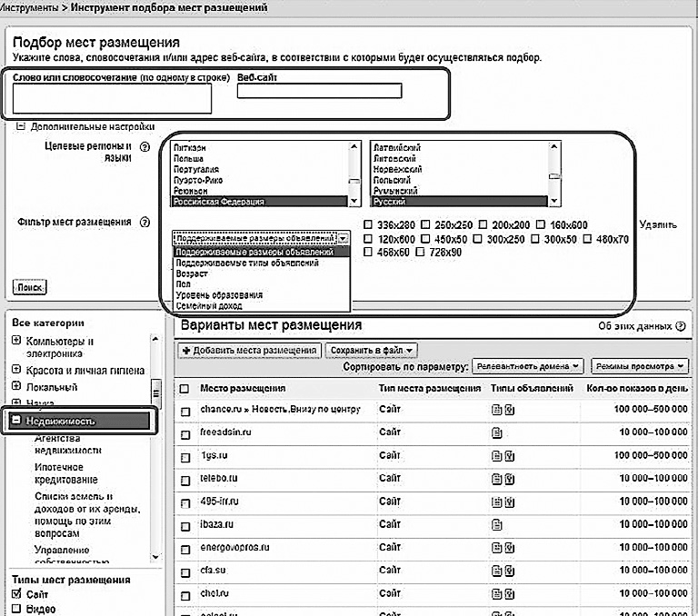Collapse Дополнительные настройки section

(20, 126)
